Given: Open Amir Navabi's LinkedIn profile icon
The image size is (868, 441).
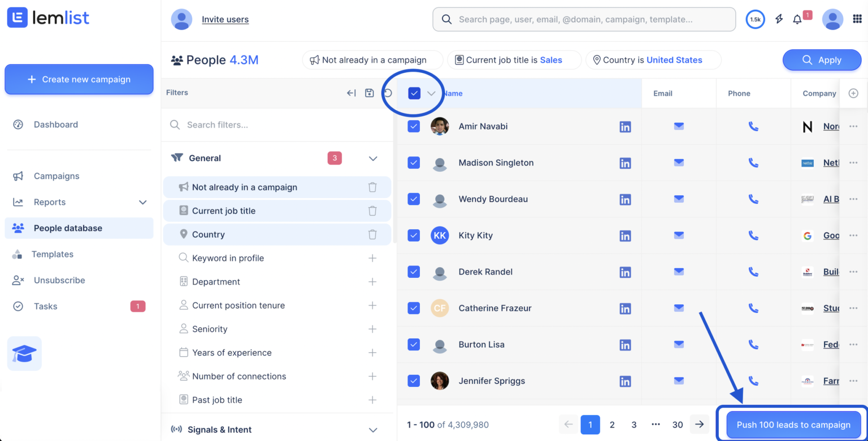Looking at the screenshot, I should pyautogui.click(x=625, y=126).
